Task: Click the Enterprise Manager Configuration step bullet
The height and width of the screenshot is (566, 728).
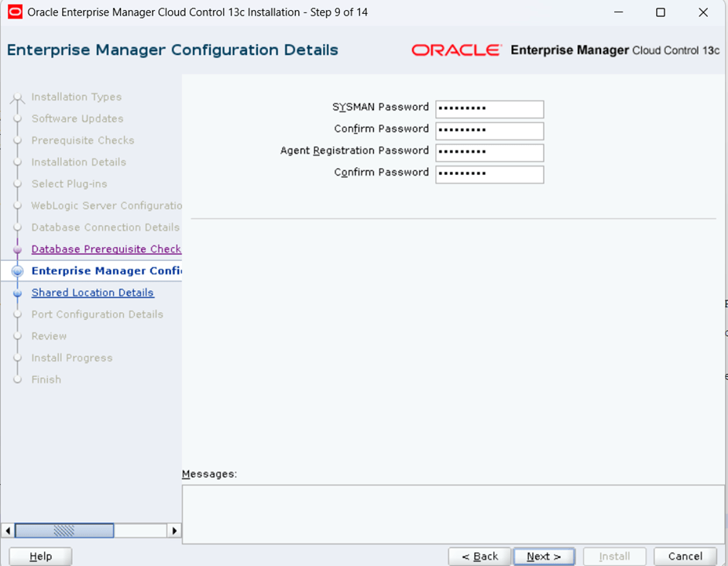Action: click(x=18, y=272)
